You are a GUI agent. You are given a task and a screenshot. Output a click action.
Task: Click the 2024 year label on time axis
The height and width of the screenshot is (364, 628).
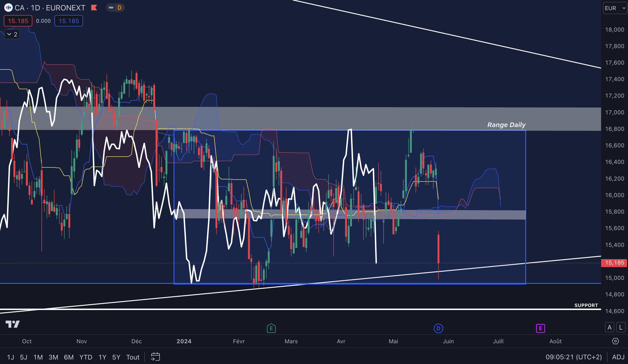point(184,341)
